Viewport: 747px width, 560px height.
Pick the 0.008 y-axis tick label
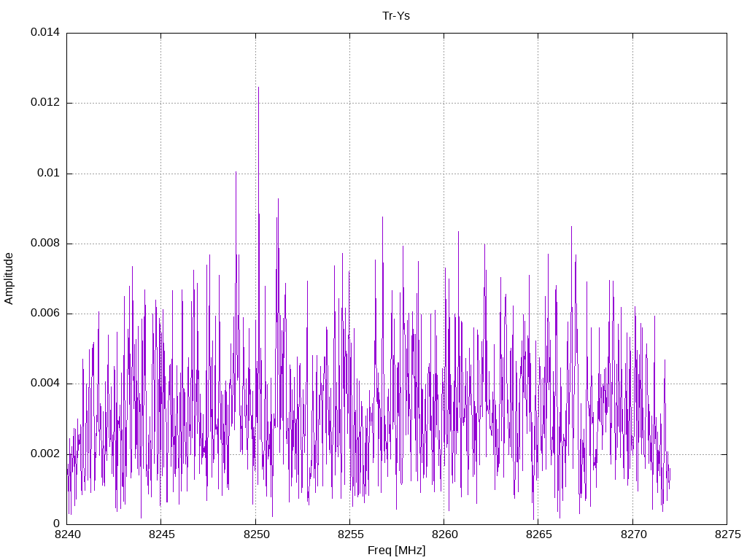click(x=45, y=243)
